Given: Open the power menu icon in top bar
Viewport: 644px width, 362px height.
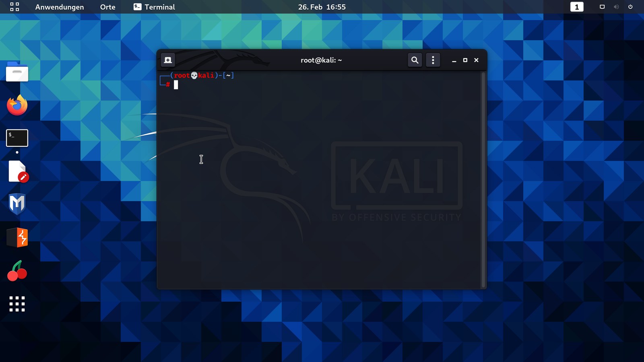Looking at the screenshot, I should click(630, 7).
